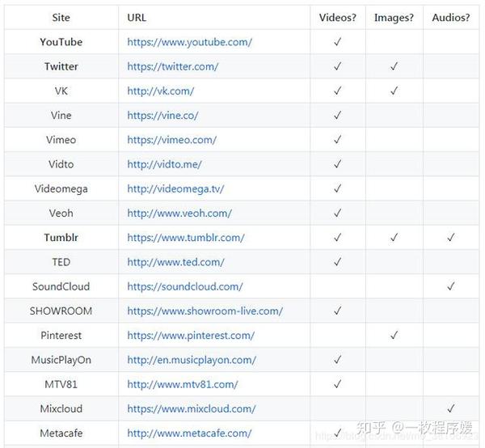Visit the metacafe.com link
Viewport: 485px width, 448px height.
(x=189, y=433)
